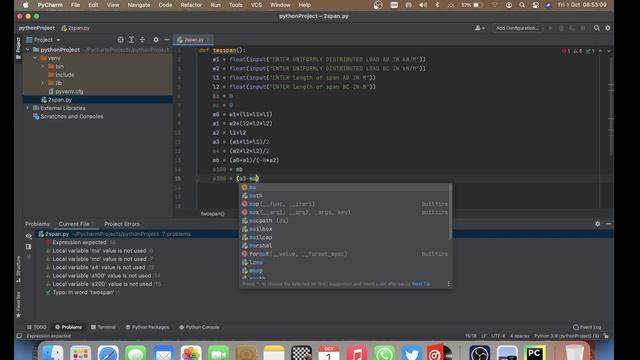The width and height of the screenshot is (640, 360).
Task: Click the Event Log icon
Action: pyautogui.click(x=576, y=327)
